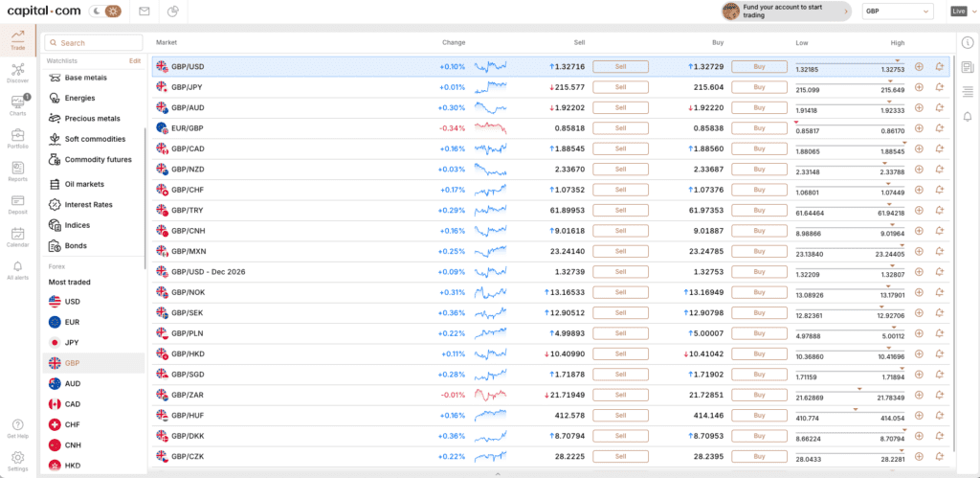980x478 pixels.
Task: Select CAD in Most traded list
Action: click(x=73, y=404)
